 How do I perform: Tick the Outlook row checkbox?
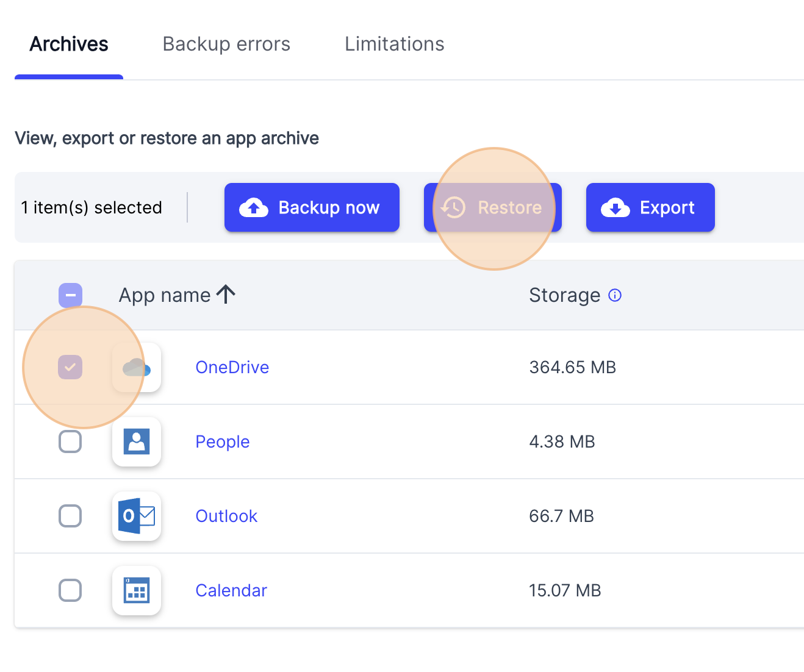(70, 516)
